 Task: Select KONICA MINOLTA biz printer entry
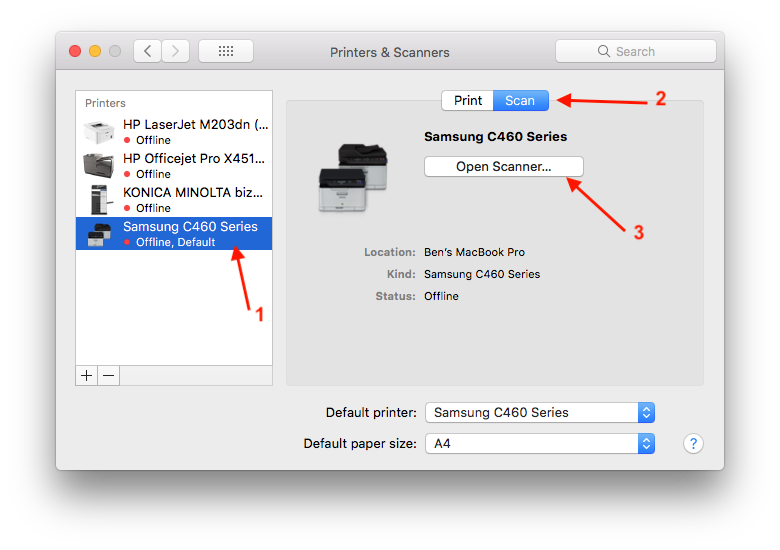pyautogui.click(x=174, y=199)
